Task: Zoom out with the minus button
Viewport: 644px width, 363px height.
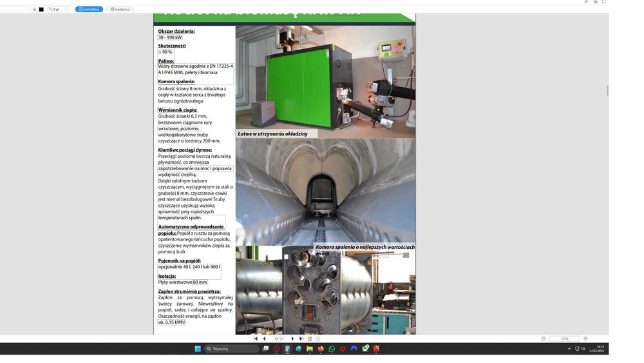Action: (544, 338)
